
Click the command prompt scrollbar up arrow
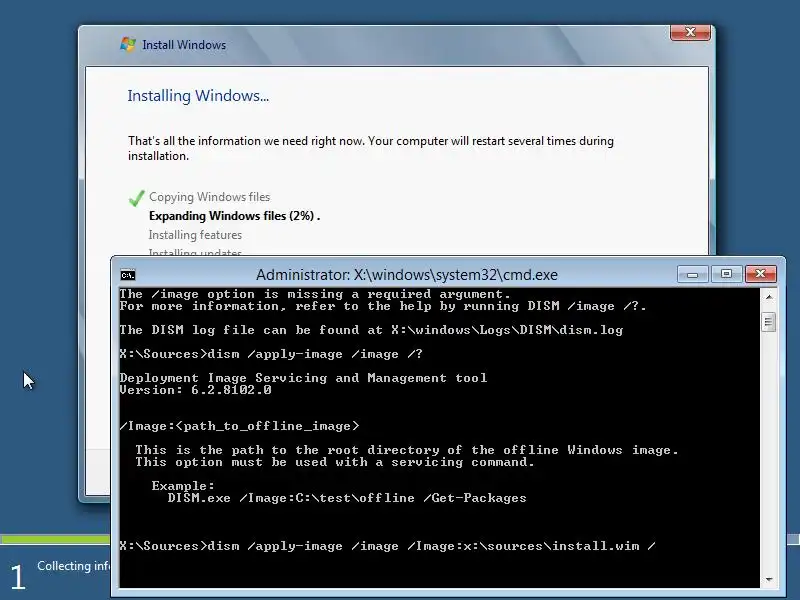tap(768, 297)
